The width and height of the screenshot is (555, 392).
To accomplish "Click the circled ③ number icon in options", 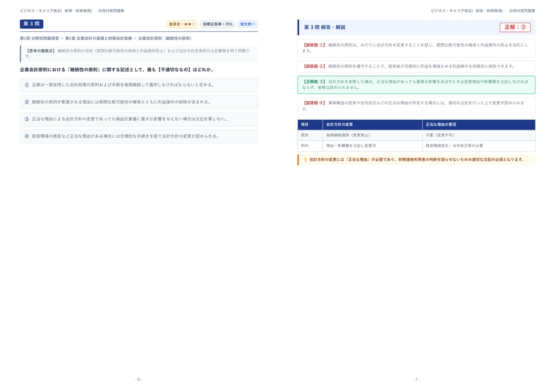I will tap(27, 119).
